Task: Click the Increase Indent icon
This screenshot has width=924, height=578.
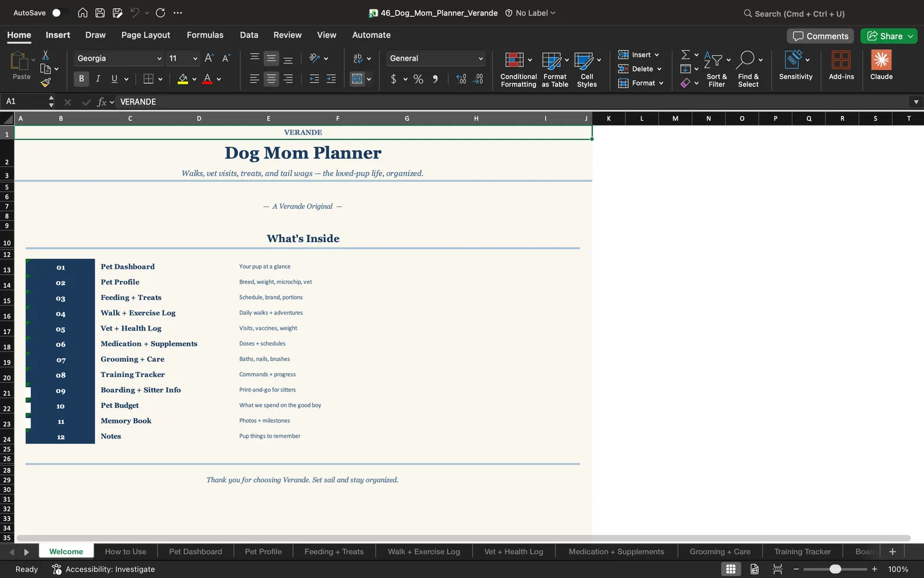Action: click(x=331, y=79)
